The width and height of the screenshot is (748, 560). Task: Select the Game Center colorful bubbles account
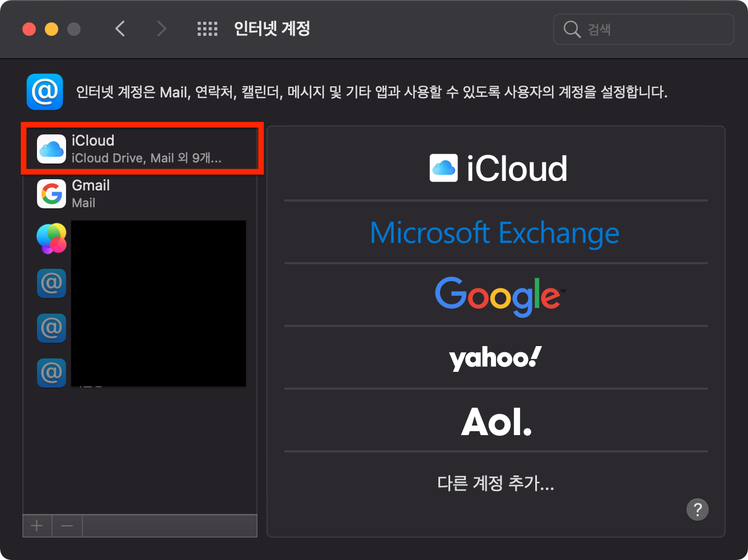point(52,239)
